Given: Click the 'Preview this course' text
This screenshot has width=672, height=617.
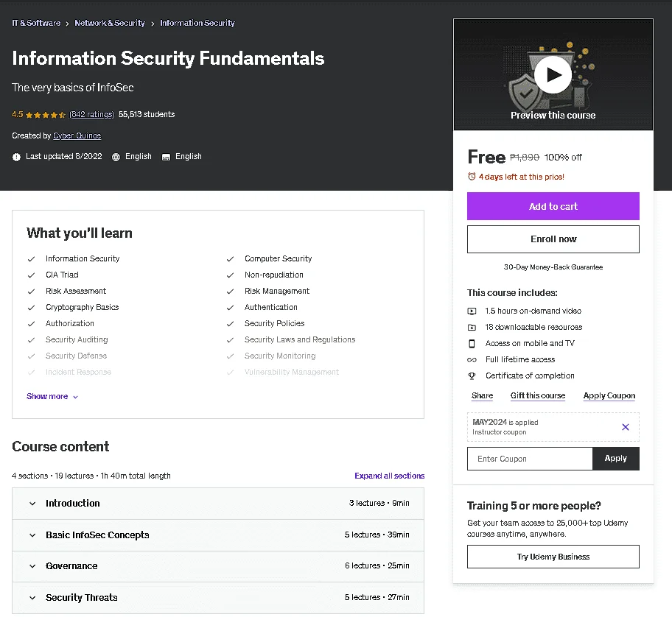Looking at the screenshot, I should (x=553, y=115).
